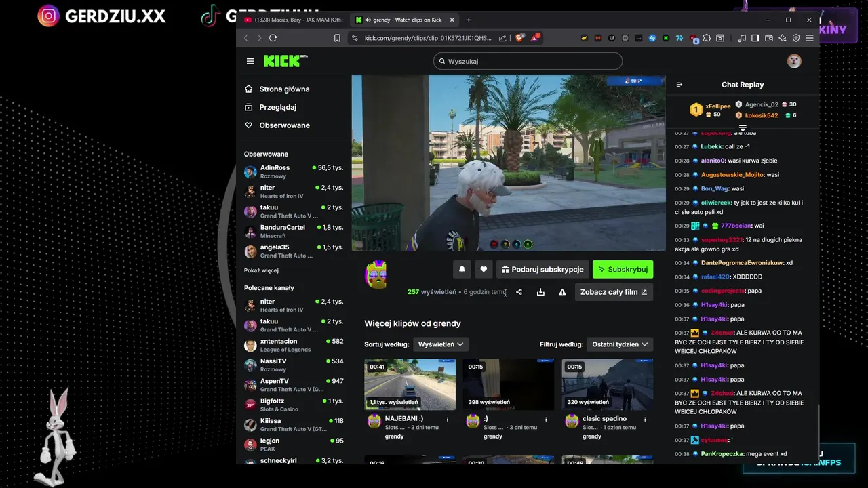Open new browser tab with plus button
This screenshot has height=488, width=868.
pyautogui.click(x=469, y=20)
